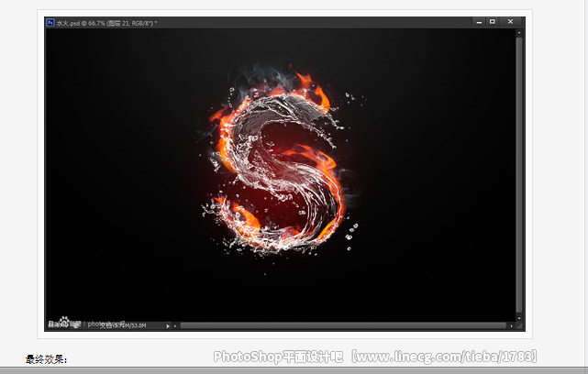Click the Photoshop icon in the document title bar
Viewport: 588px width, 374px height.
pos(50,23)
